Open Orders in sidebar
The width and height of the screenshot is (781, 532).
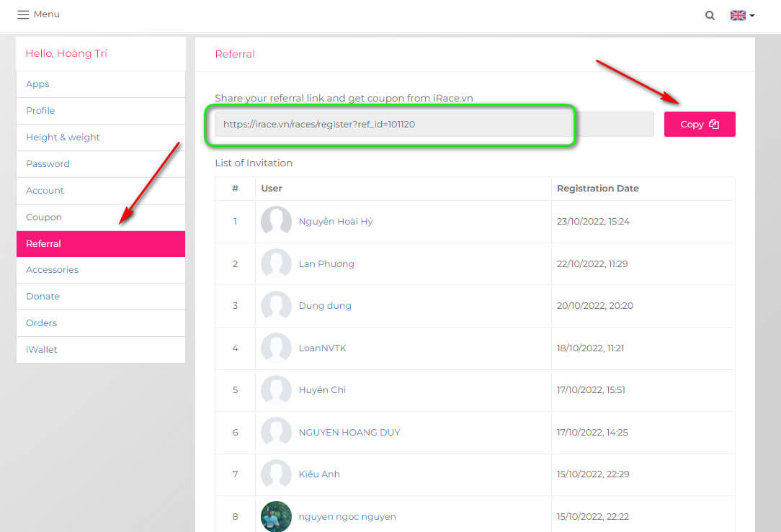[101, 323]
